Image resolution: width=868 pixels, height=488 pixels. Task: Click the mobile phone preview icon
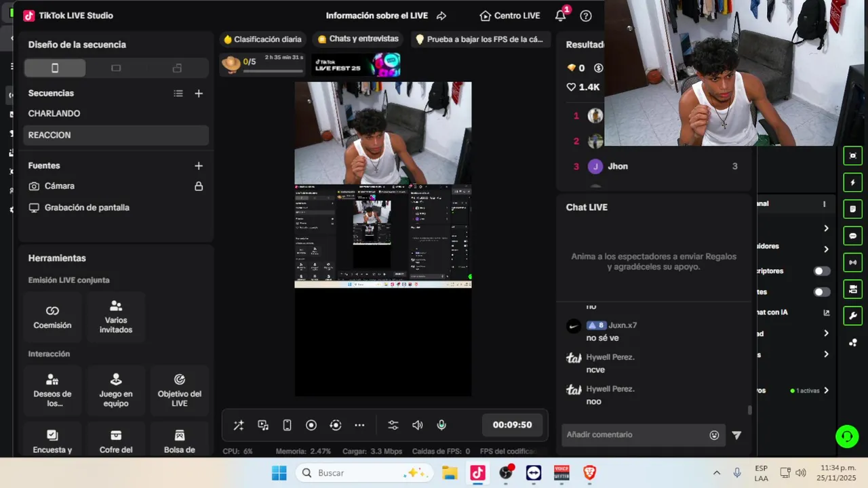287,425
